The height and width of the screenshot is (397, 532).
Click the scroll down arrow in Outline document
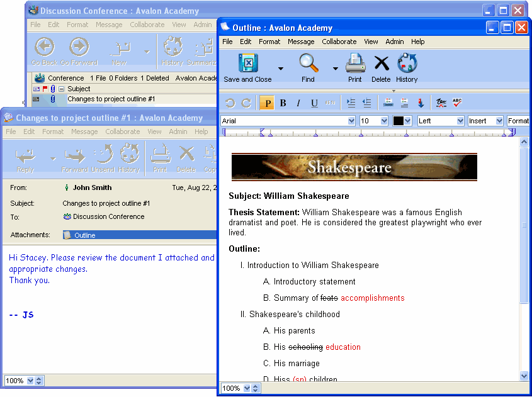pos(524,376)
